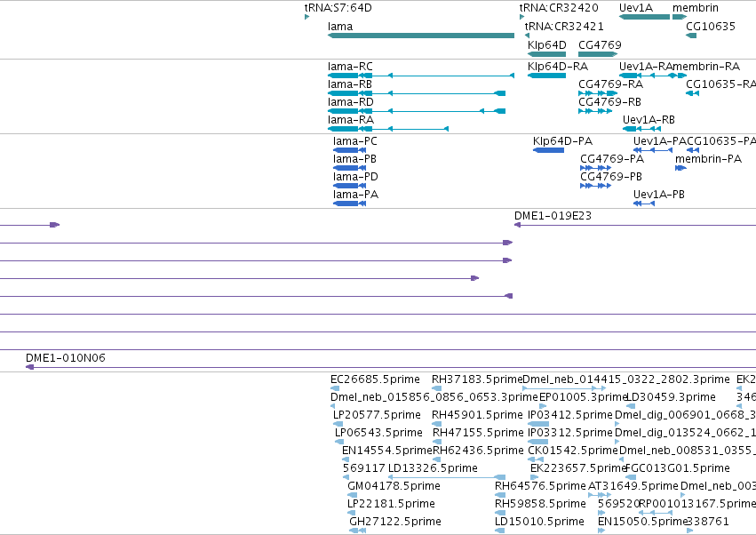Screen dimensions: 756x535
Task: Click the membrin gene label
Action: [x=696, y=8]
